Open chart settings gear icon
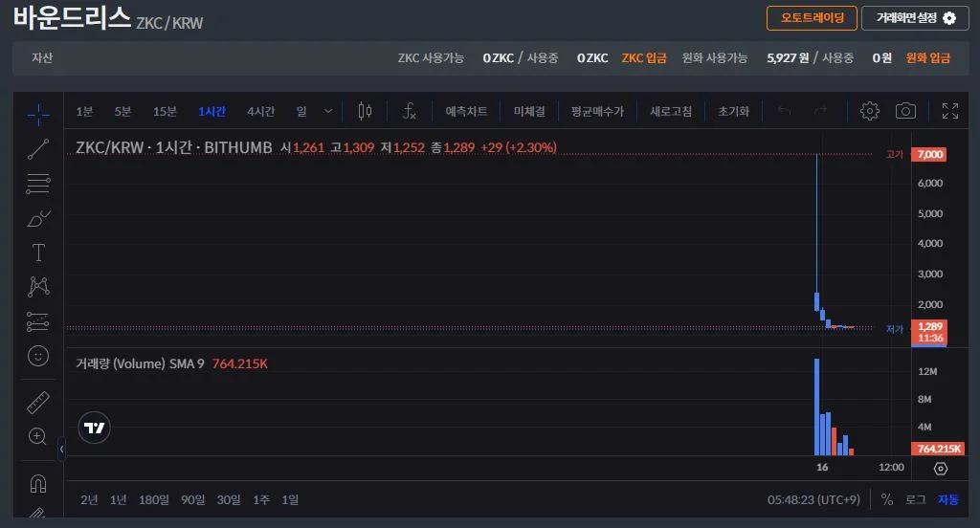Viewport: 980px width, 528px height. (x=869, y=111)
